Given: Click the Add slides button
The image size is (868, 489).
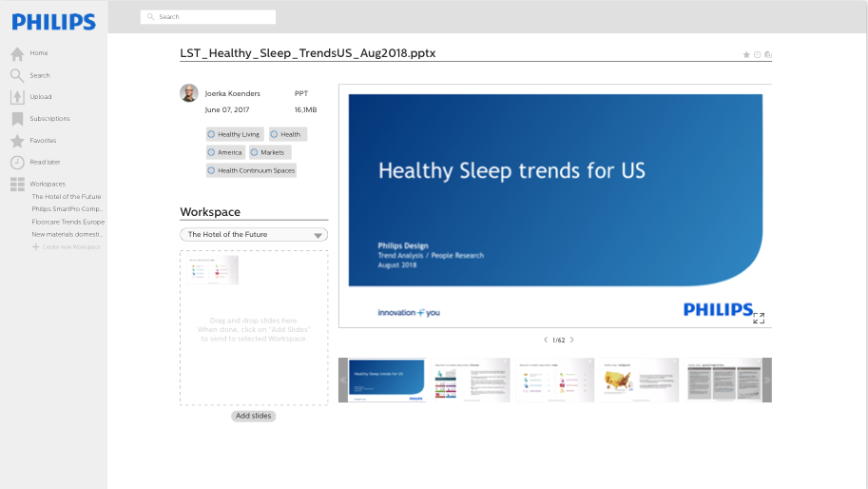Looking at the screenshot, I should [253, 416].
